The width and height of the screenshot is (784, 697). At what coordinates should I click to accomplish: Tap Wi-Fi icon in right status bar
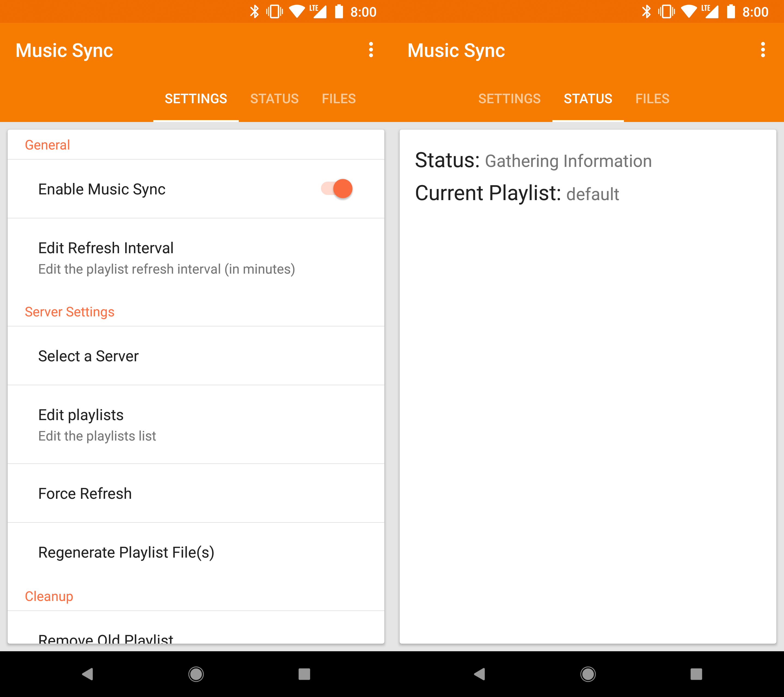689,11
